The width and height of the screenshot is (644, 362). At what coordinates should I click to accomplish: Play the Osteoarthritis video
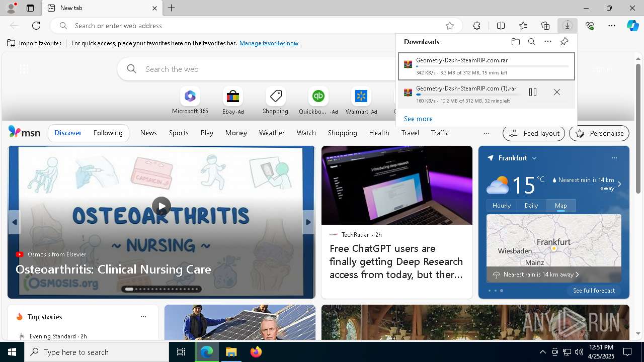(x=162, y=206)
